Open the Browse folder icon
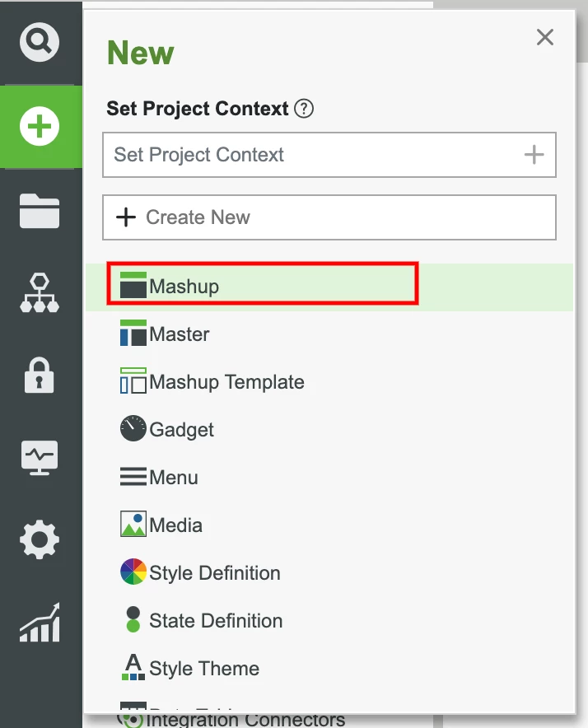Viewport: 588px width, 728px height. pyautogui.click(x=40, y=211)
